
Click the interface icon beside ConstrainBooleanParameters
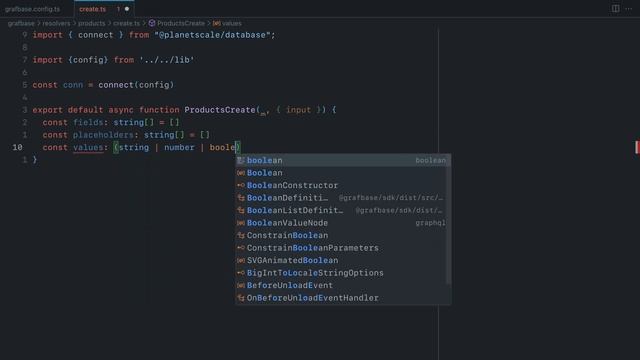pos(241,248)
